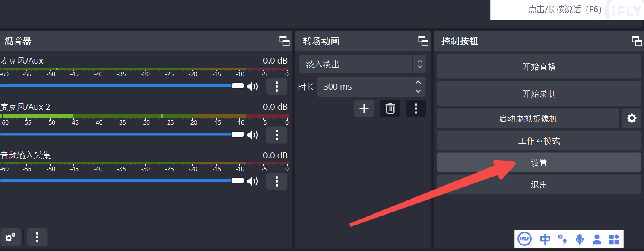Image resolution: width=644 pixels, height=251 pixels.
Task: Open iFLY user account icon
Action: tap(597, 239)
